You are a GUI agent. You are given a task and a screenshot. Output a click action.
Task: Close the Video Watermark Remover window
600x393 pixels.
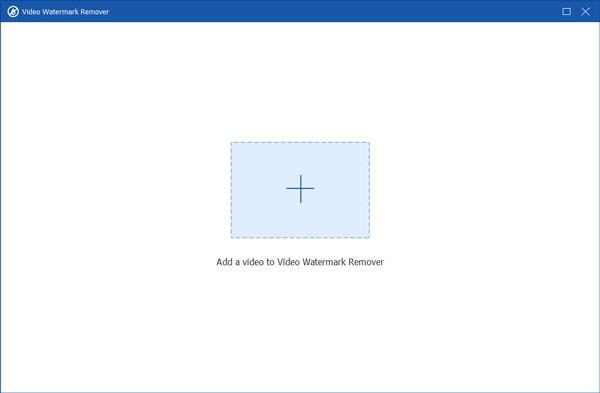[x=585, y=11]
